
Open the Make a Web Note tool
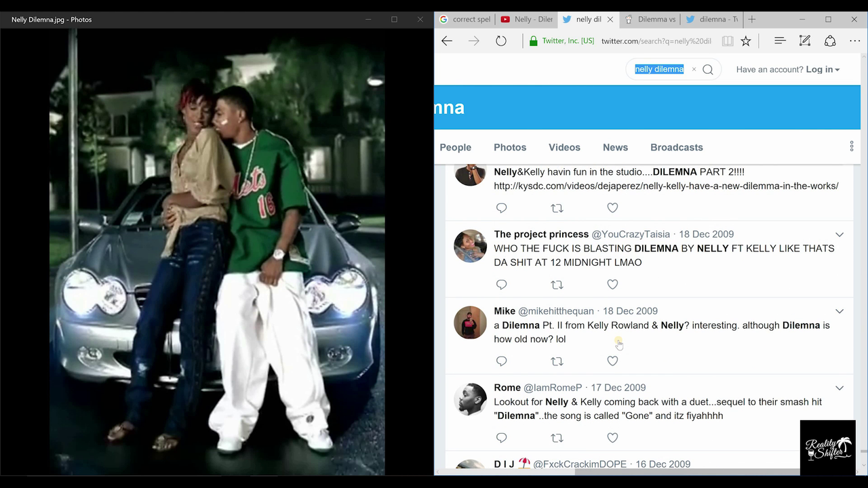(x=805, y=41)
